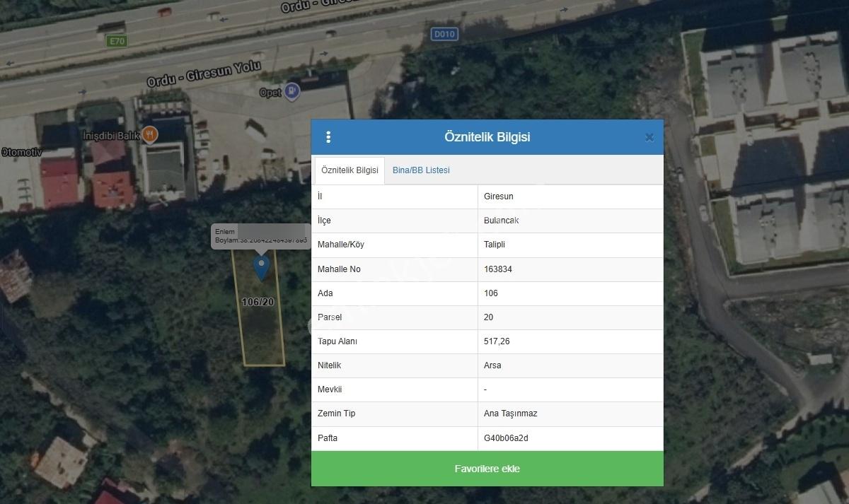Click the Opet station name label
Viewport: 849px width, 504px height.
tap(270, 93)
